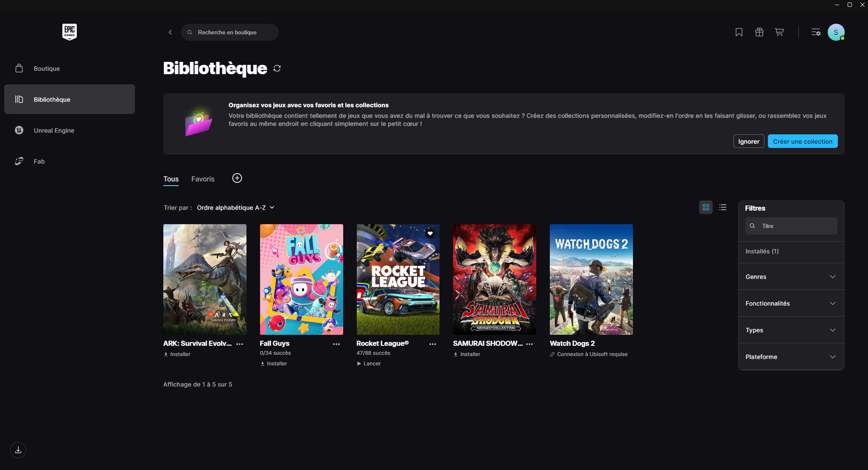Open the wishlist bookmark icon
Screen dimensions: 868x470
739,32
